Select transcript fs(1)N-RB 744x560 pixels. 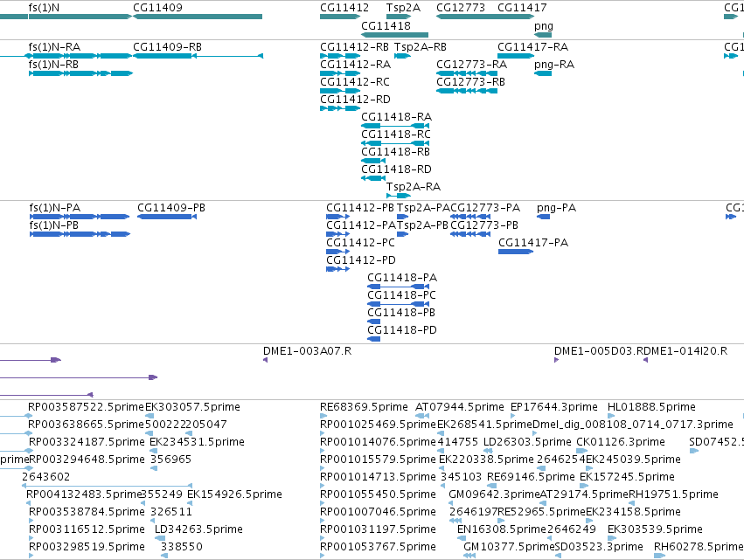tap(53, 65)
